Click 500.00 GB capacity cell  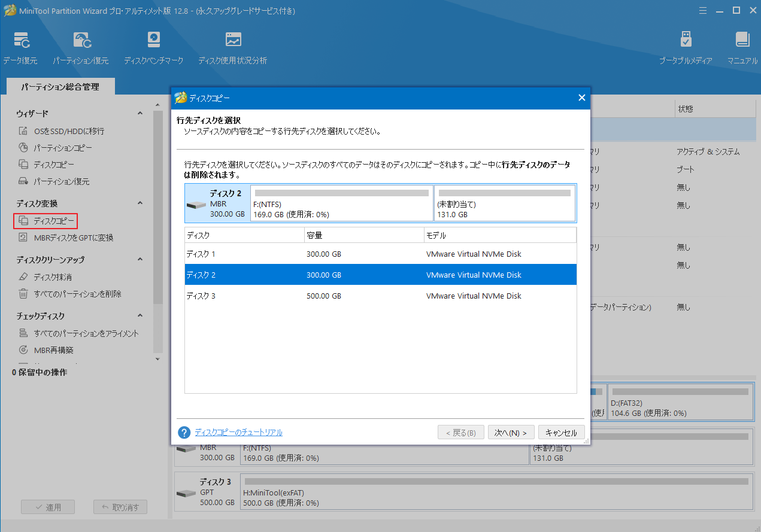click(324, 296)
